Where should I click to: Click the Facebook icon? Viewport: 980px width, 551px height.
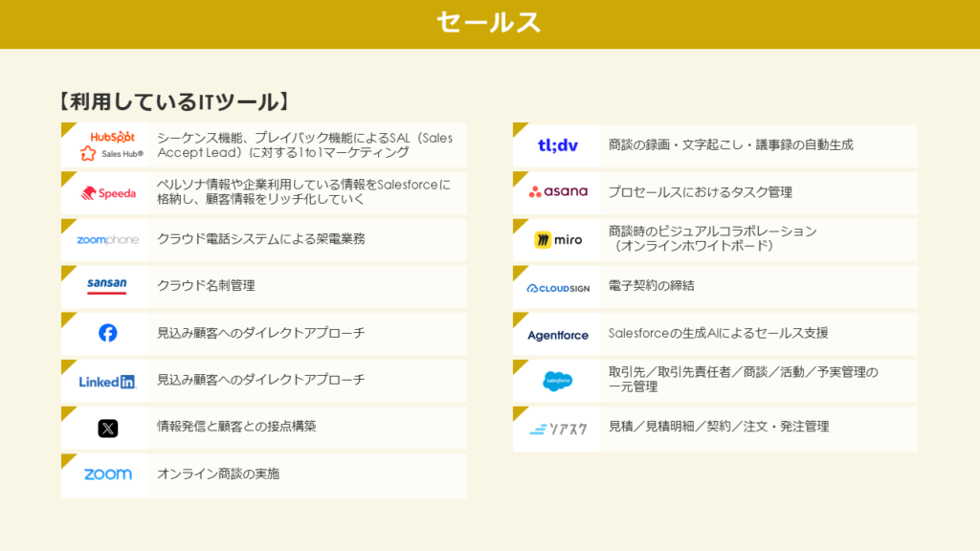(x=107, y=333)
